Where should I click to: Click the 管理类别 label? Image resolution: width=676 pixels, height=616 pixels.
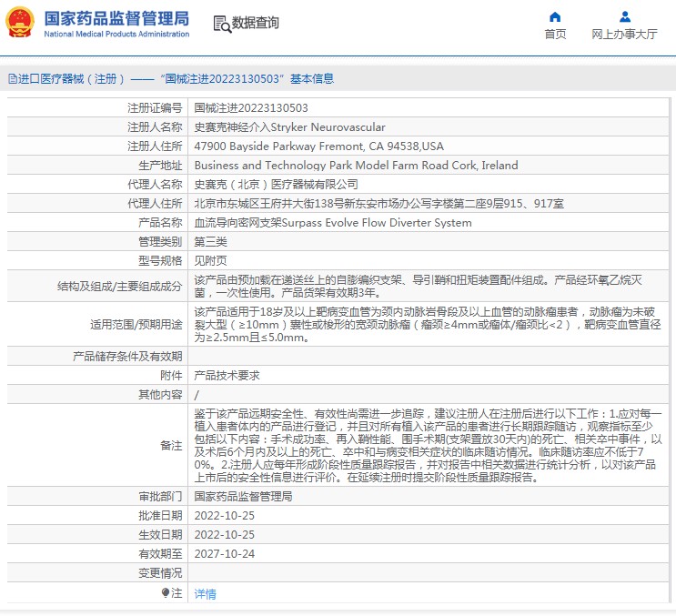click(x=160, y=242)
